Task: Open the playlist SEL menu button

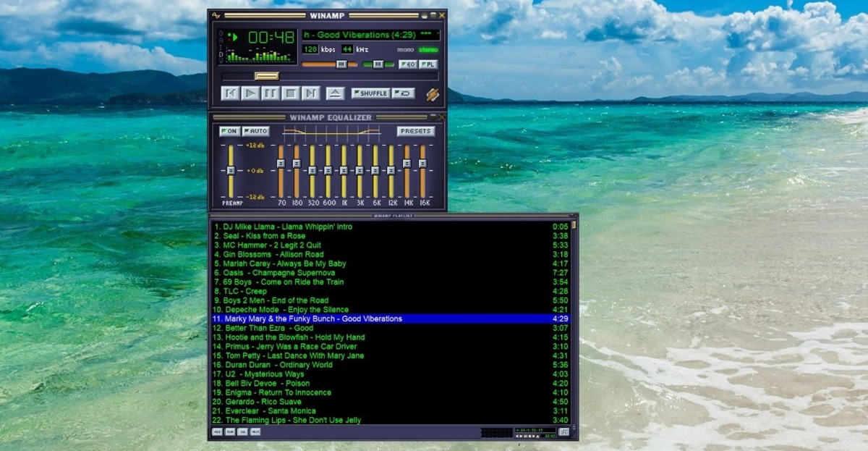Action: coord(243,432)
